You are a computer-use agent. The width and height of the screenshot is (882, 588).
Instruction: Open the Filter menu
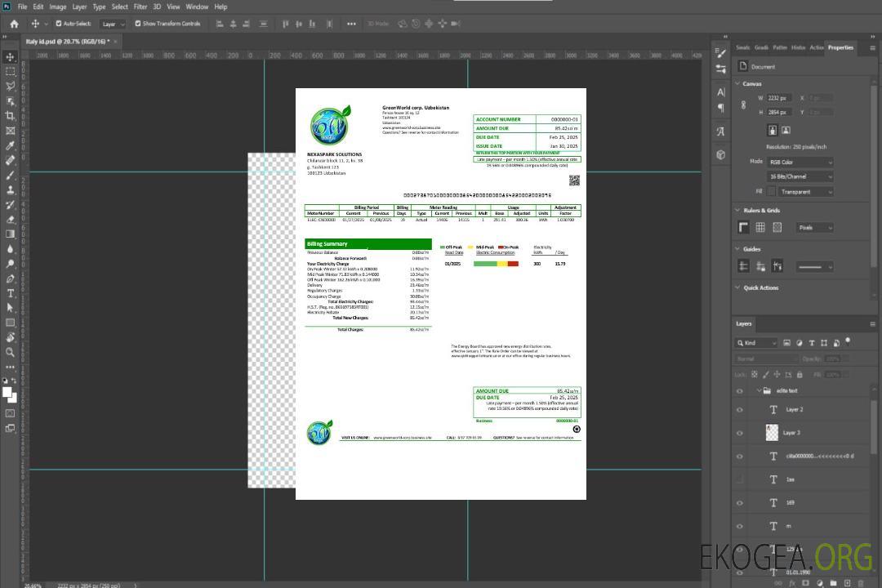140,7
